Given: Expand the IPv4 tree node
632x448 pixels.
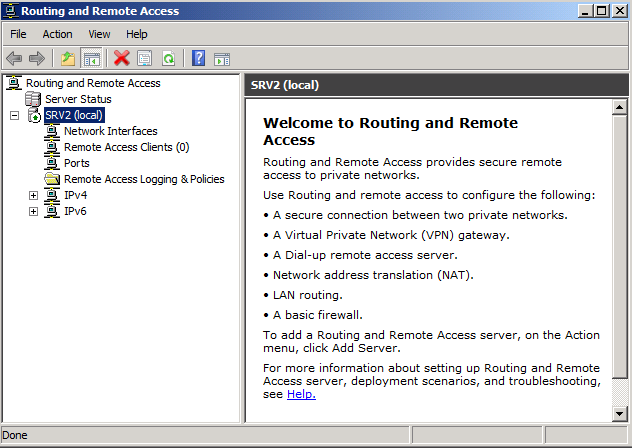Looking at the screenshot, I should [33, 195].
